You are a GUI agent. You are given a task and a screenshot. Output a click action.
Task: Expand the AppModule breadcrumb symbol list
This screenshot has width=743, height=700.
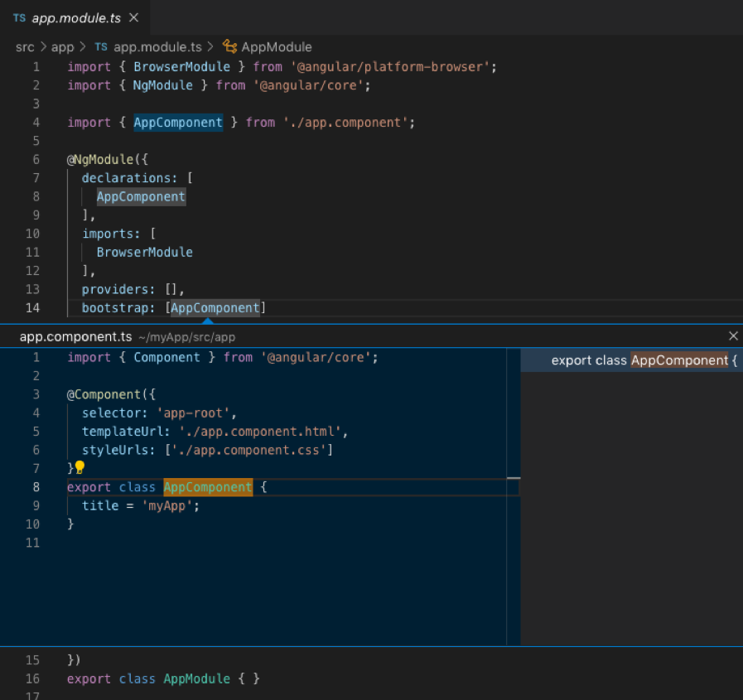click(277, 47)
